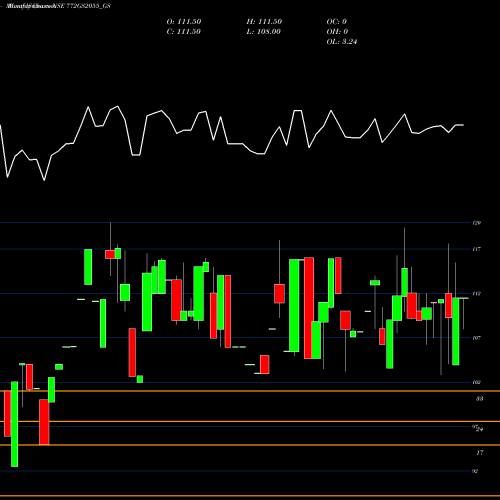Click the OH: 0 reading

point(337,32)
